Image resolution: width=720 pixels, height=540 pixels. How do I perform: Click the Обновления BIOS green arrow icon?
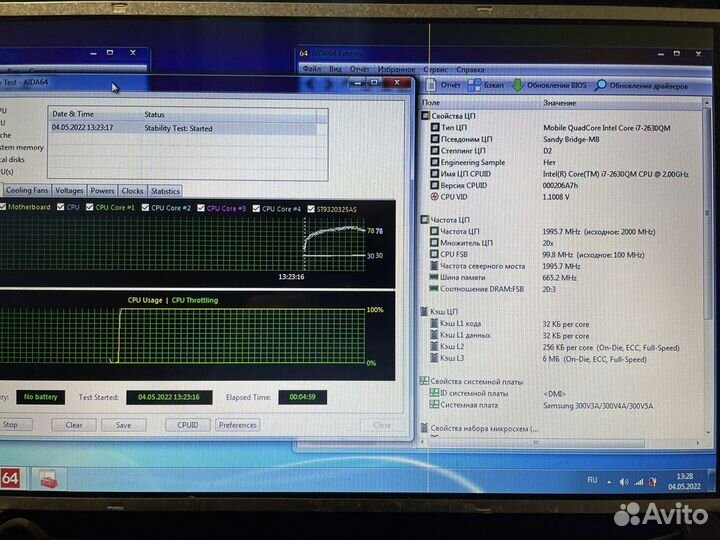point(518,85)
